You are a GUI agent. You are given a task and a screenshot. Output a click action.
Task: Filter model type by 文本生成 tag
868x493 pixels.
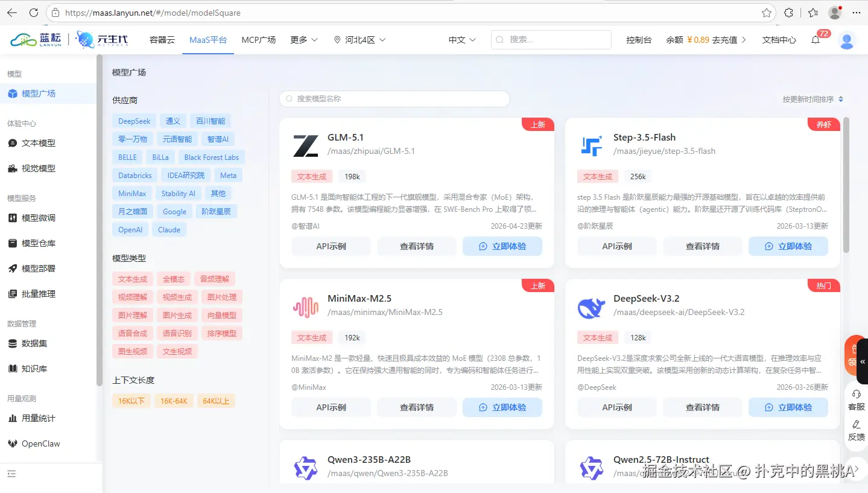[x=133, y=279]
